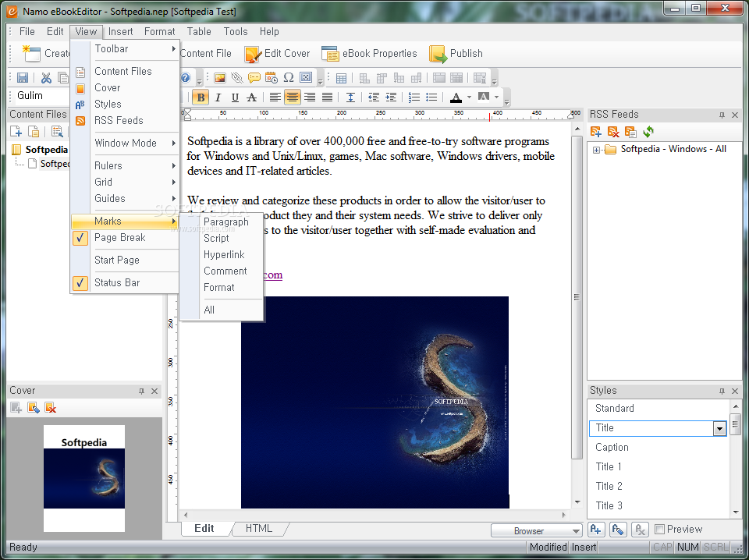Open the Title style dropdown arrow
This screenshot has height=560, width=749.
tap(719, 429)
